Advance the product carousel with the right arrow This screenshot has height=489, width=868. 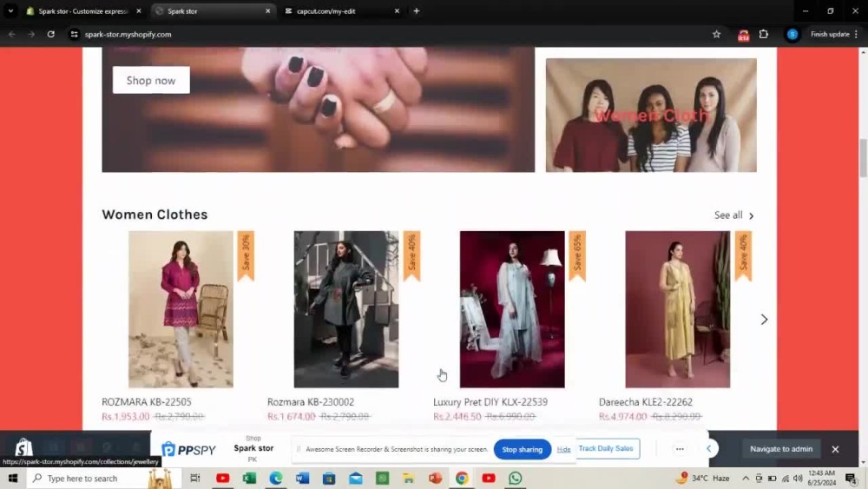(764, 320)
